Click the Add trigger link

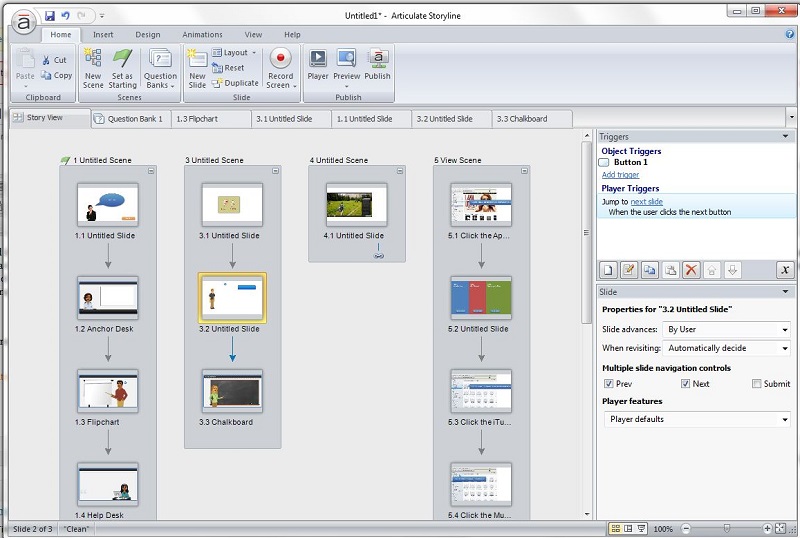click(620, 175)
